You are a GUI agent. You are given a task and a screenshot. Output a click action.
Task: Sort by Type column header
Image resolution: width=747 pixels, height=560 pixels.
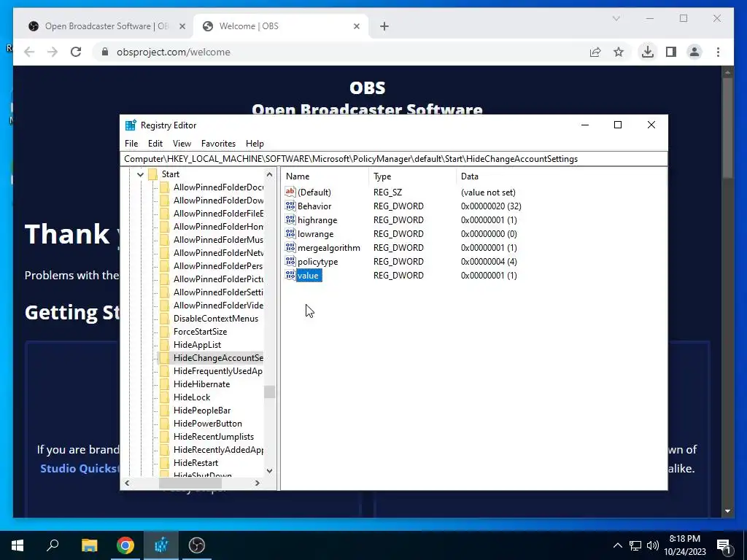point(413,176)
